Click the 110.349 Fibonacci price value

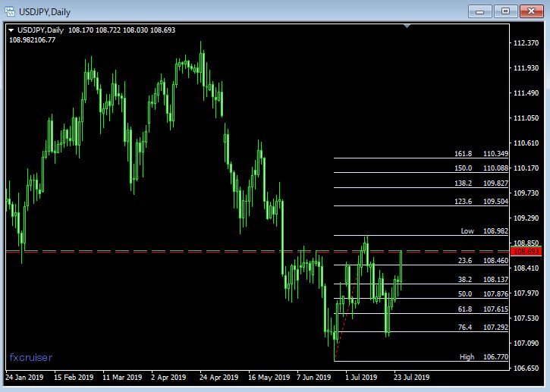pyautogui.click(x=495, y=154)
